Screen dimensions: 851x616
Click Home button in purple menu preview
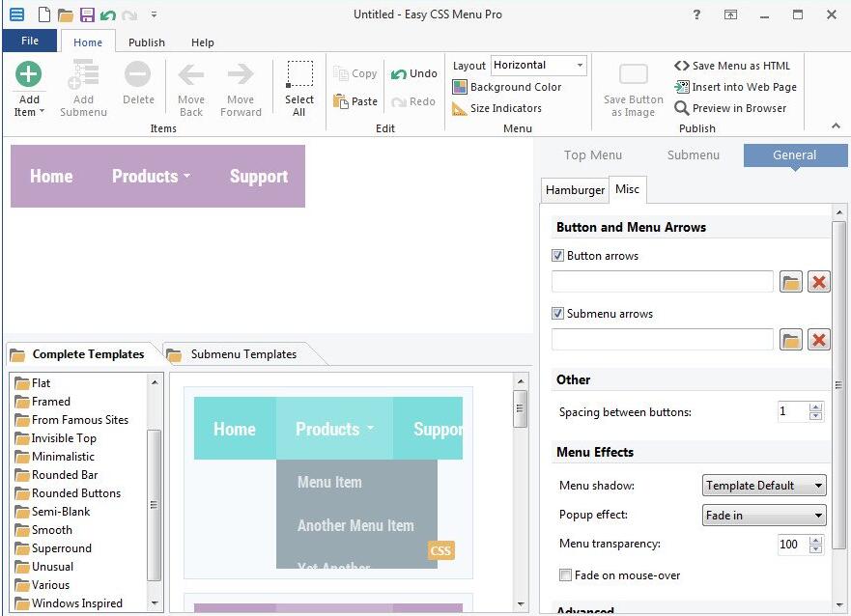pos(51,177)
